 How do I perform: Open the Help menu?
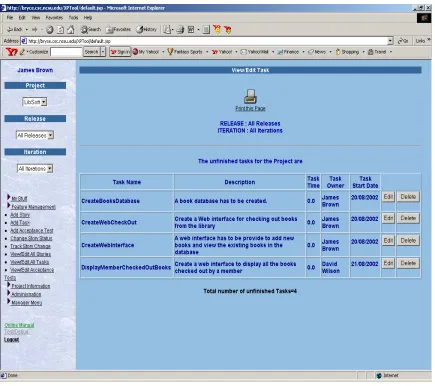coord(88,18)
